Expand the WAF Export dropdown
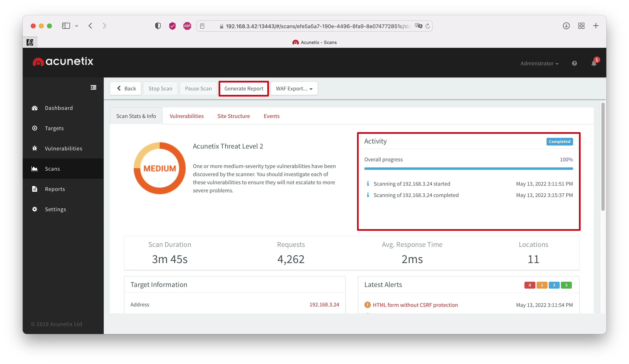 pyautogui.click(x=294, y=88)
